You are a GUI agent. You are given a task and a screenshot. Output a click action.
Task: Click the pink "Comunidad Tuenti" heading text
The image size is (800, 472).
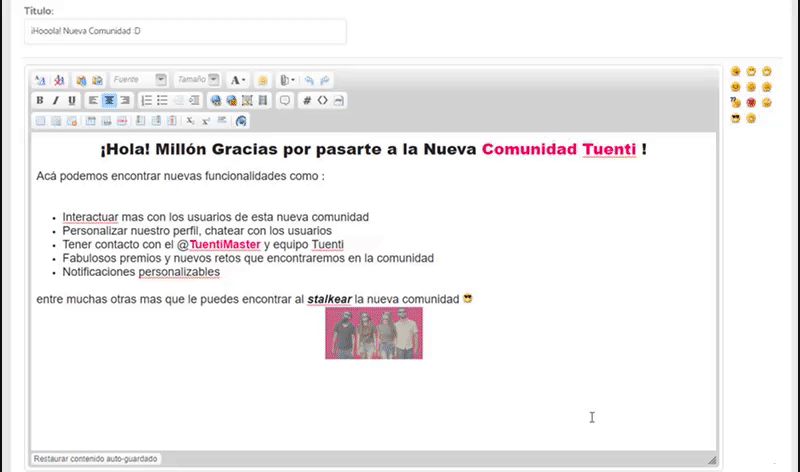pyautogui.click(x=559, y=149)
